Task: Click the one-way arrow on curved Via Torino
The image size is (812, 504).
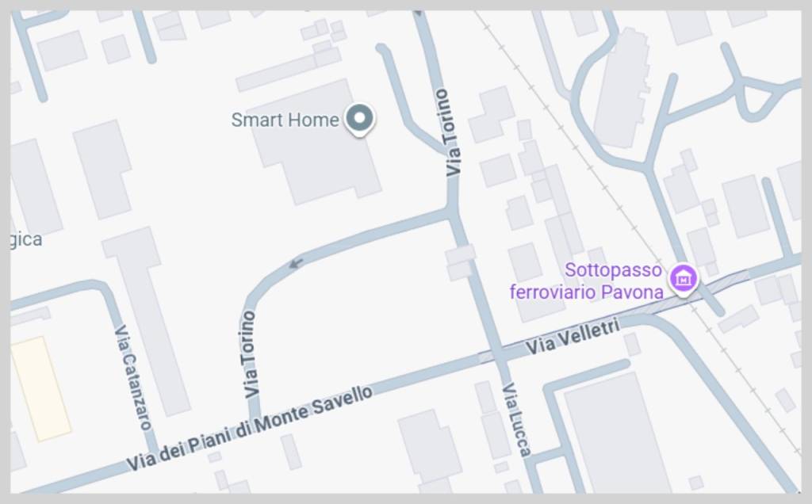Action: 296,263
